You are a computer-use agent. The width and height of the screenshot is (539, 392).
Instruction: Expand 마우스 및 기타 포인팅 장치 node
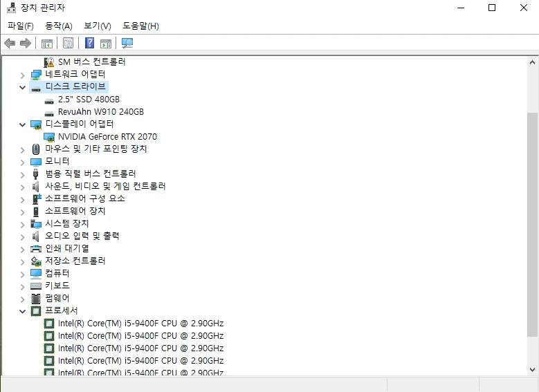point(22,150)
